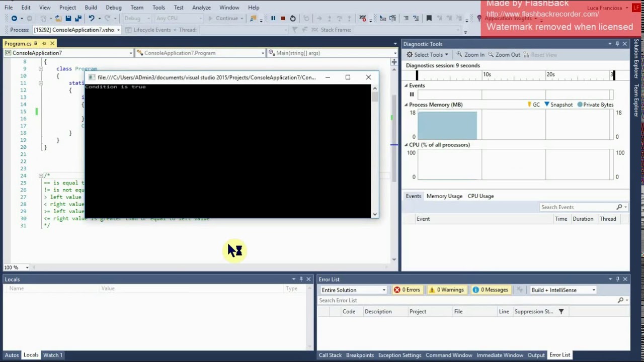Screen dimensions: 644x362
Task: Close the Locals panel
Action: point(308,279)
